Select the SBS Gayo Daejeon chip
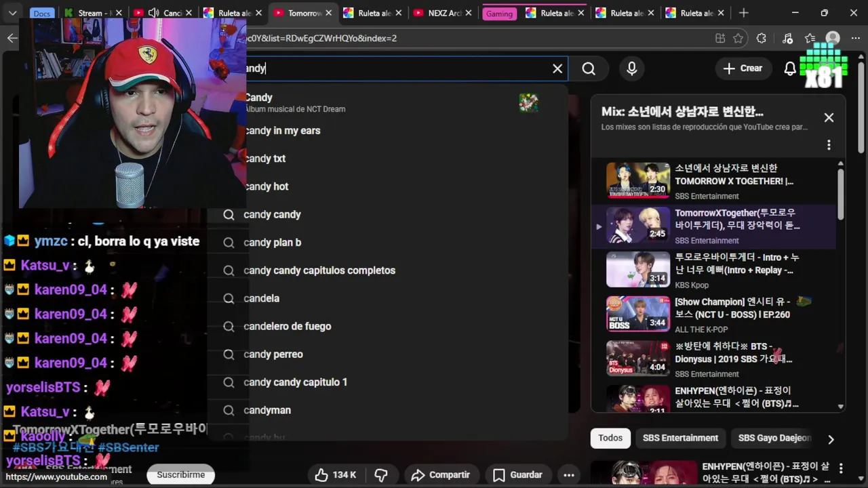 774,438
